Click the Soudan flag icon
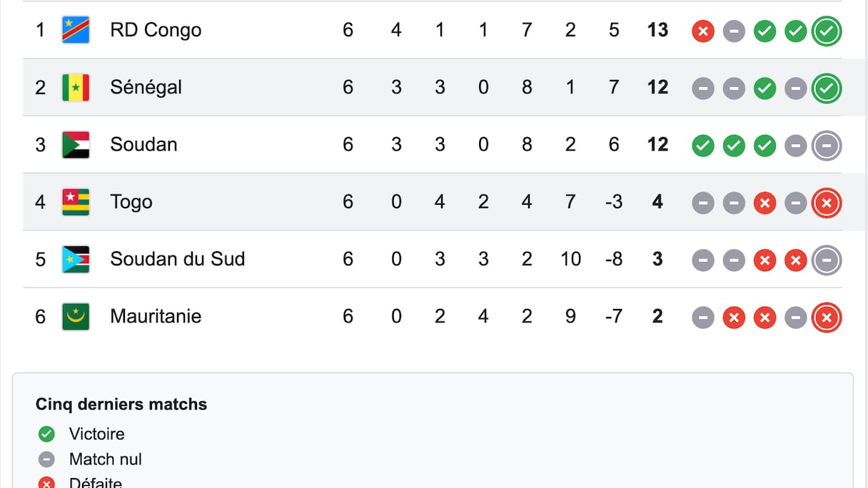 click(76, 145)
